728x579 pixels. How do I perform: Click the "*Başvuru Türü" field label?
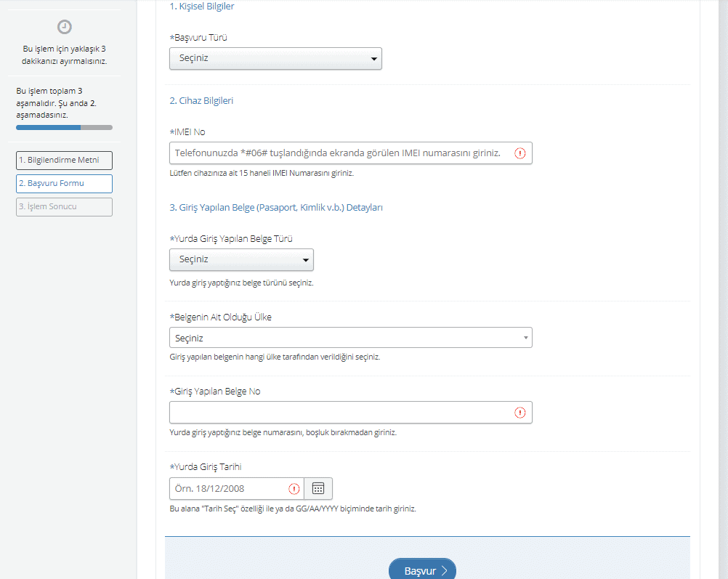coord(198,37)
